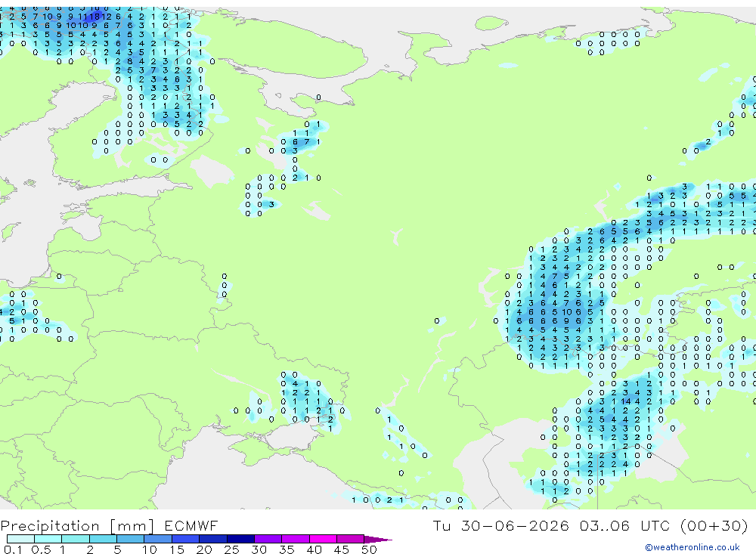Image resolution: width=756 pixels, height=554 pixels.
Task: Click the "50" legend scale label
Action: click(x=369, y=549)
